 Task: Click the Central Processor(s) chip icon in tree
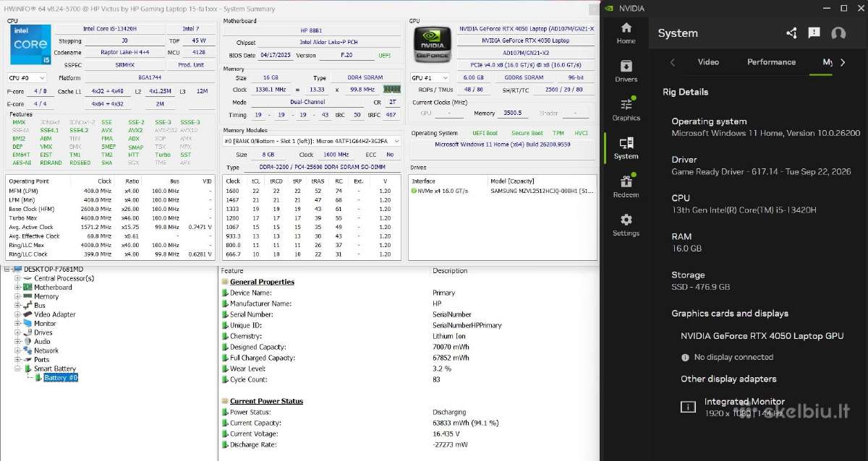click(27, 278)
